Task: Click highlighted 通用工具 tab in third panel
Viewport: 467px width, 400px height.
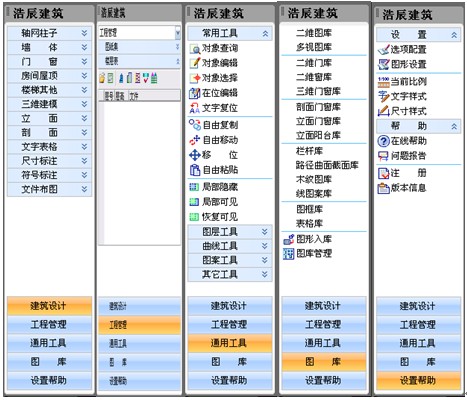Action: [230, 343]
